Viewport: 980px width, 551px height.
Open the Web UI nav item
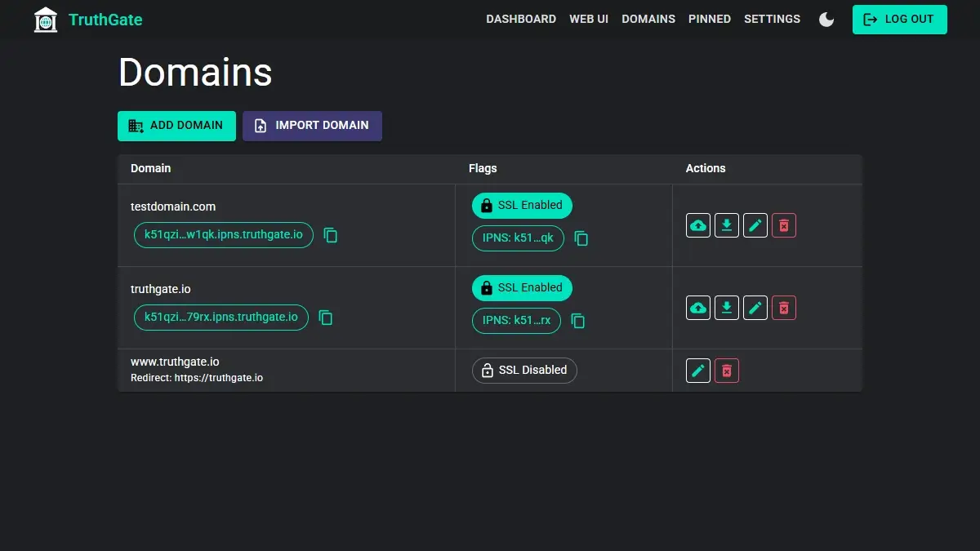coord(589,19)
